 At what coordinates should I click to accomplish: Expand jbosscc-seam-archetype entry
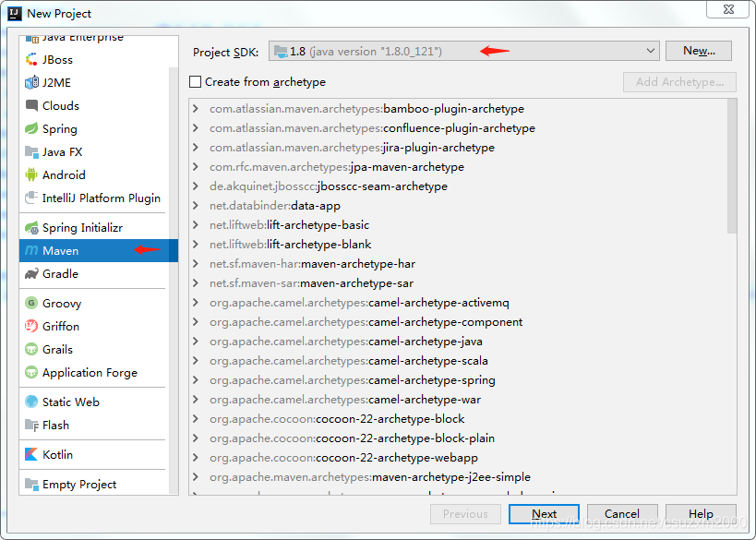(x=196, y=186)
